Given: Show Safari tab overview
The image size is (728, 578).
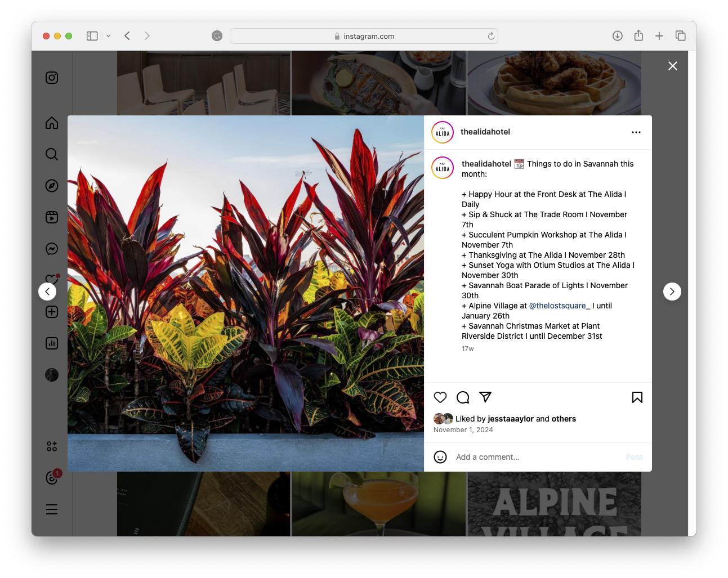Looking at the screenshot, I should click(x=680, y=36).
